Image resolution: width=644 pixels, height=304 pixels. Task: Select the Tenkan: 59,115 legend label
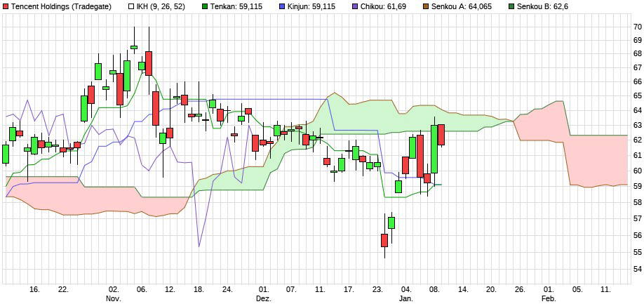click(236, 6)
